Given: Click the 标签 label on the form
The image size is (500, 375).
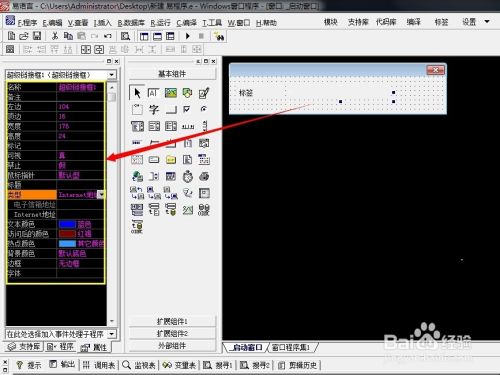Looking at the screenshot, I should [x=246, y=93].
